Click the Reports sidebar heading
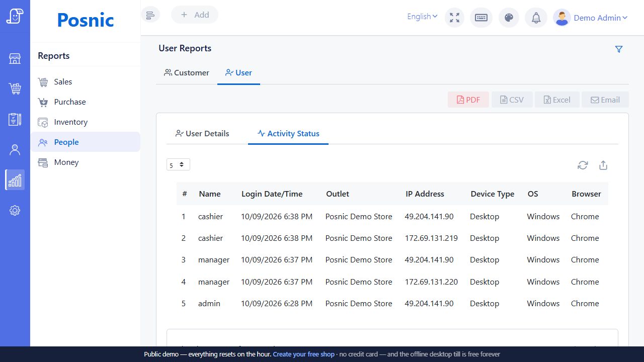 pos(54,56)
